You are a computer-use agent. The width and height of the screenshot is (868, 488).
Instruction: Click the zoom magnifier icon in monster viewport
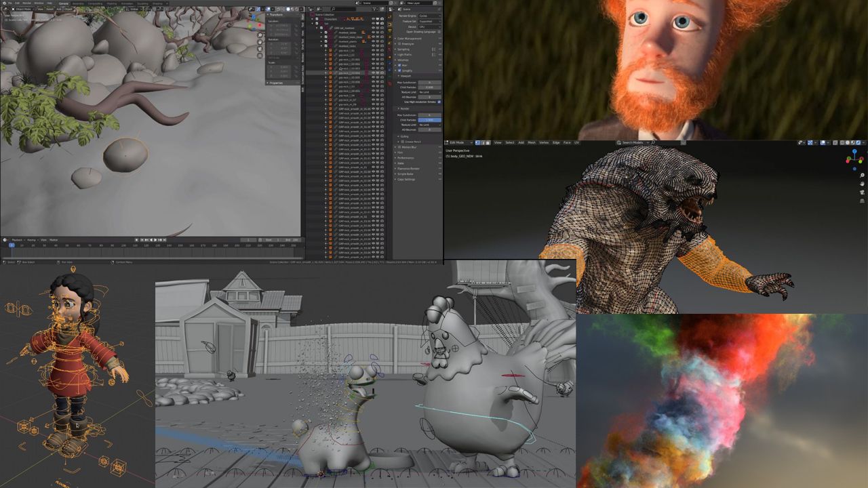click(x=862, y=175)
